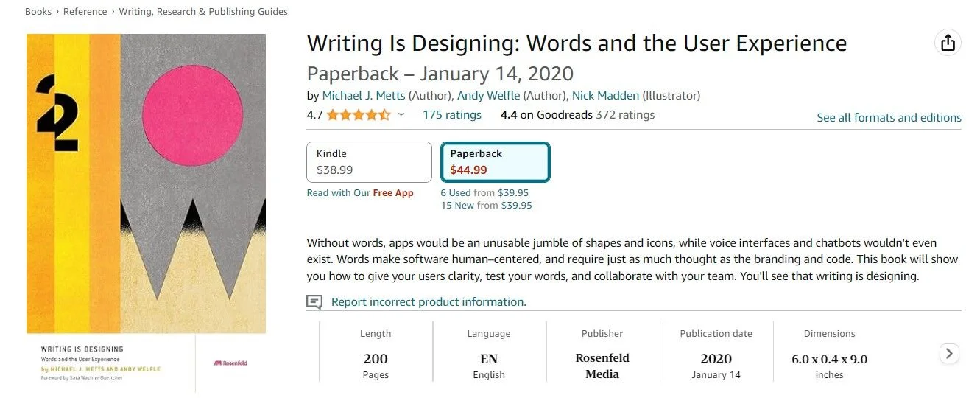
Task: Expand the ratings dropdown chevron
Action: pyautogui.click(x=401, y=115)
